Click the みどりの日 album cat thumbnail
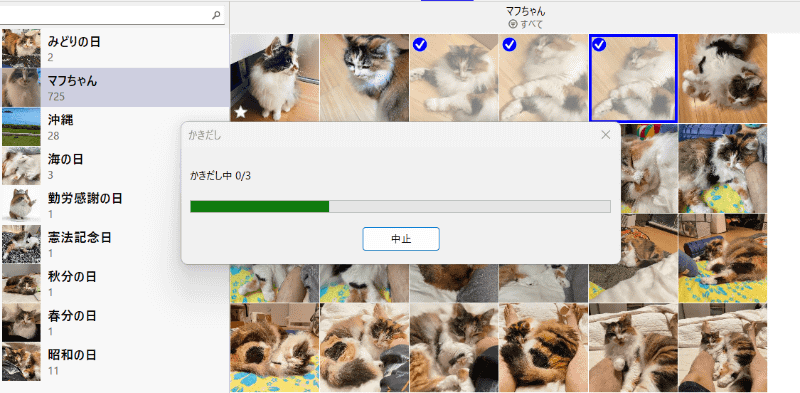The width and height of the screenshot is (800, 393). point(21,48)
